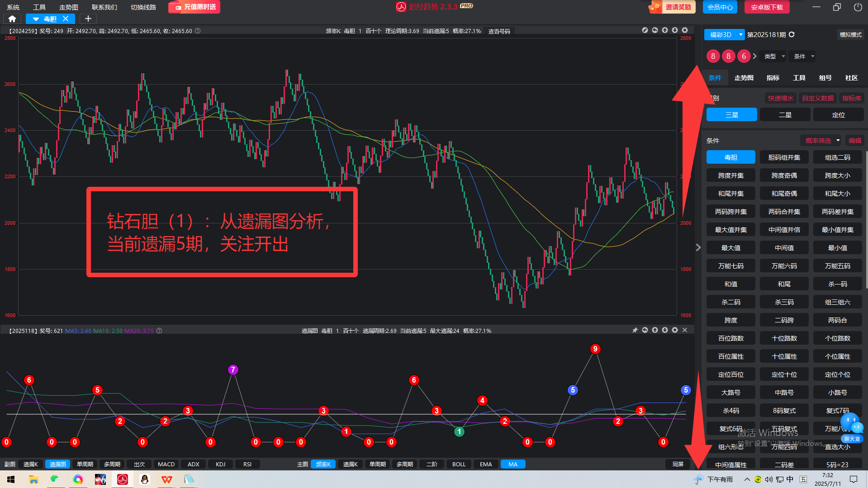Click 查看号码 button above chart

[x=499, y=31]
